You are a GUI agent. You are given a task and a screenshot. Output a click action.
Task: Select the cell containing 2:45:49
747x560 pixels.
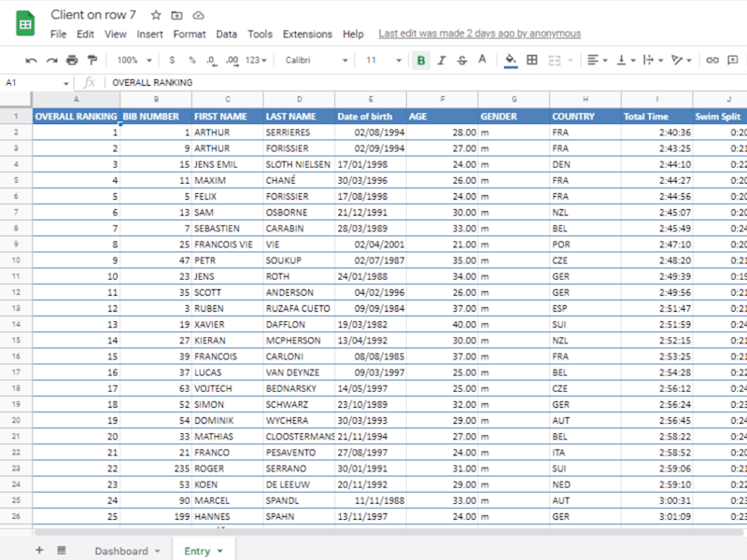pyautogui.click(x=657, y=229)
